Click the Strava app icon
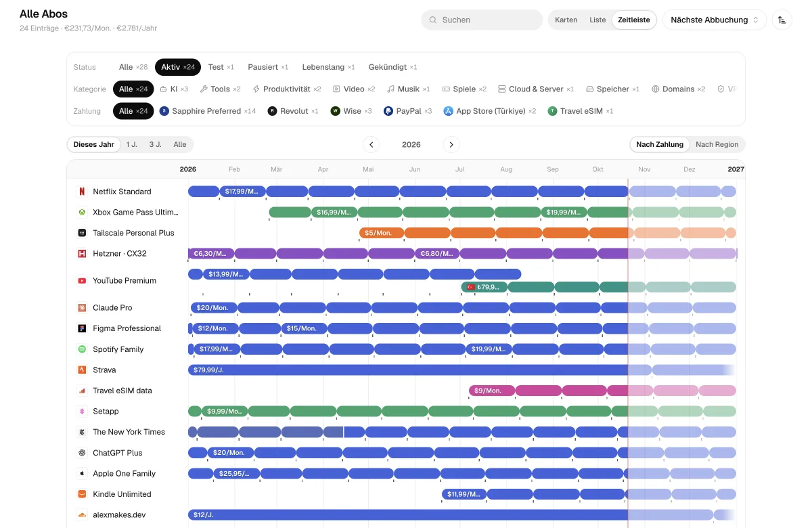The width and height of the screenshot is (812, 528). 82,370
